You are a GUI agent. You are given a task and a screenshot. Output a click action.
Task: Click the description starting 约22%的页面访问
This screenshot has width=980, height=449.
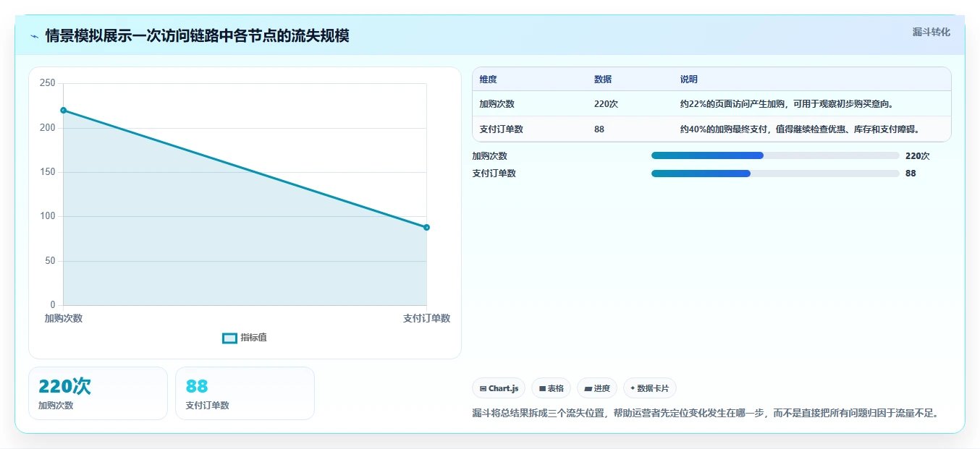[787, 104]
